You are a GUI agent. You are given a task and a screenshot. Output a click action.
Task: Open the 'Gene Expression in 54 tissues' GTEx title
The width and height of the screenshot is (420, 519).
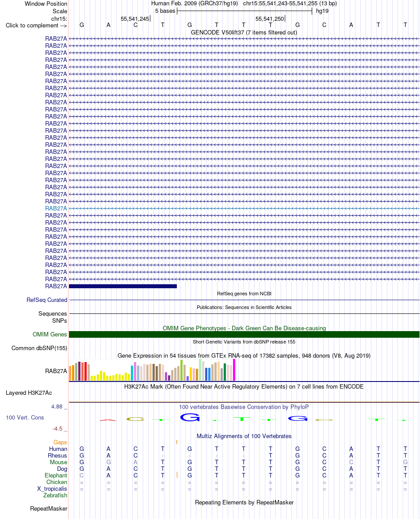[244, 356]
